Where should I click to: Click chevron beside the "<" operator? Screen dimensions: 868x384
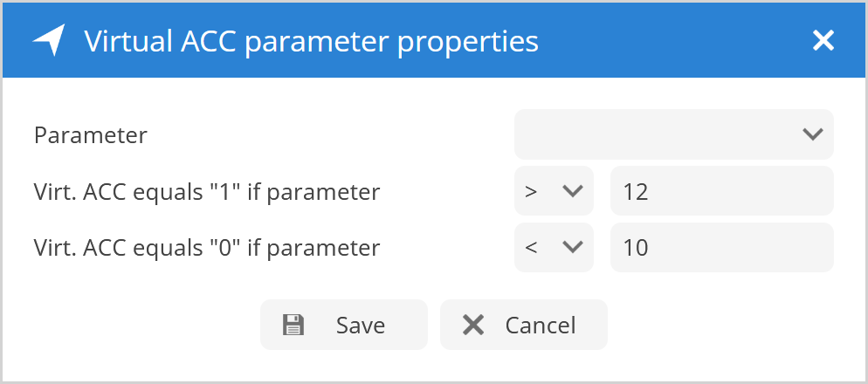(573, 247)
